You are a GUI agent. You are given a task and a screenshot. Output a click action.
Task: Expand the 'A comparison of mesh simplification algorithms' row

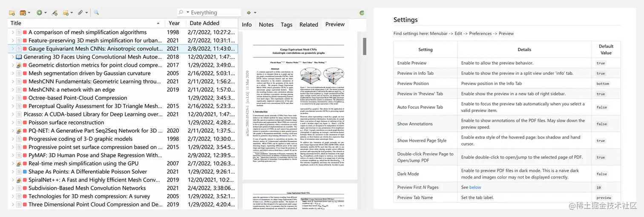pos(12,32)
